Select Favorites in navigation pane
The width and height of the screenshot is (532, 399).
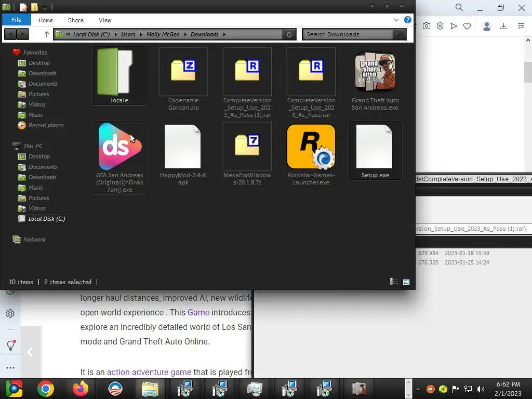[x=35, y=52]
